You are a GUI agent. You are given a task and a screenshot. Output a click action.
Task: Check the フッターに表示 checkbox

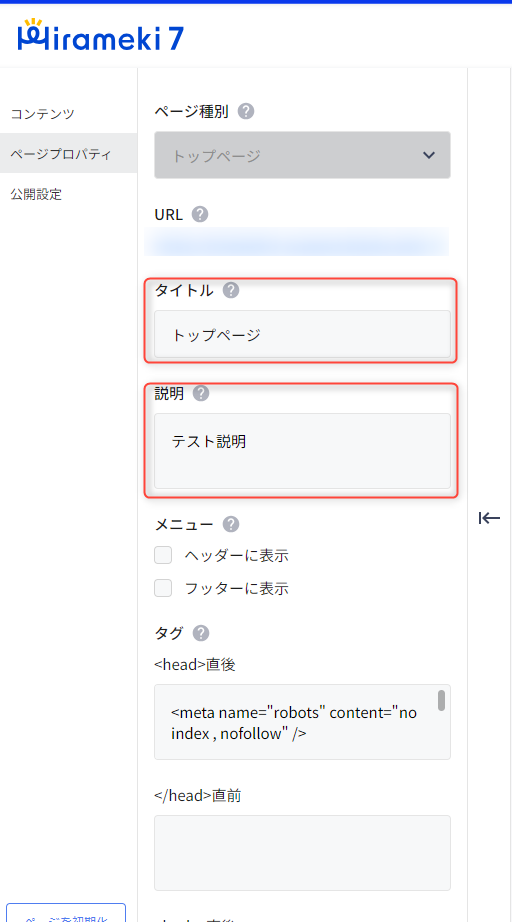pyautogui.click(x=163, y=588)
